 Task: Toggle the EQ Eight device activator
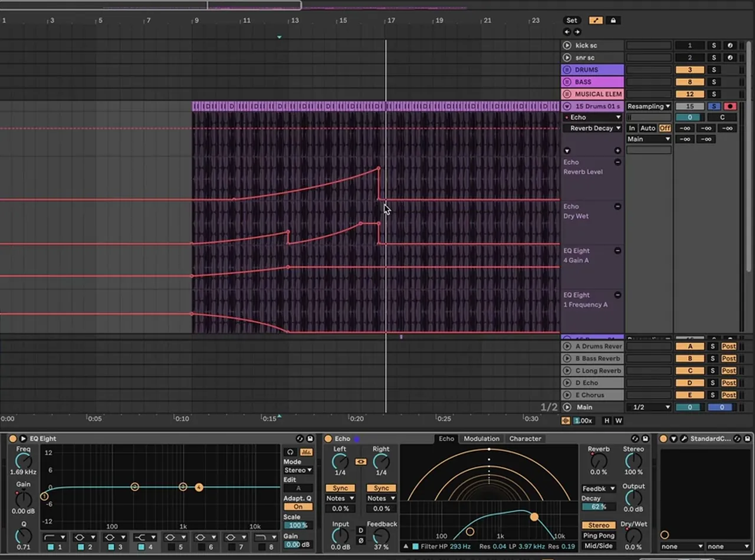[13, 439]
